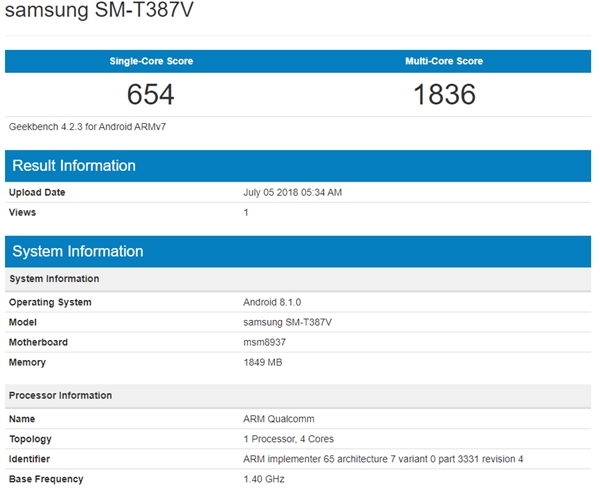Click the Operating System row label

[50, 302]
